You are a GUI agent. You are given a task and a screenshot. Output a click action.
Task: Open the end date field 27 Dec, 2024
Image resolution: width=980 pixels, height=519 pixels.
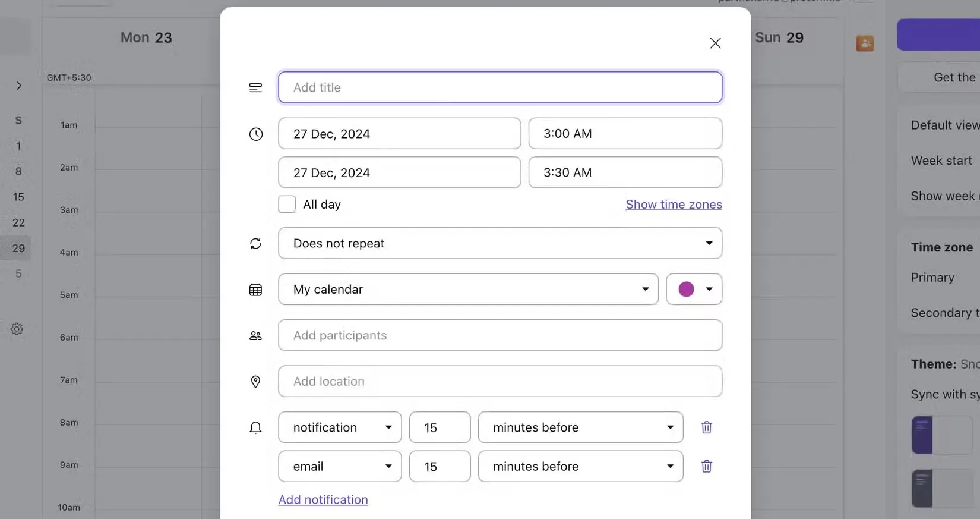tap(399, 172)
